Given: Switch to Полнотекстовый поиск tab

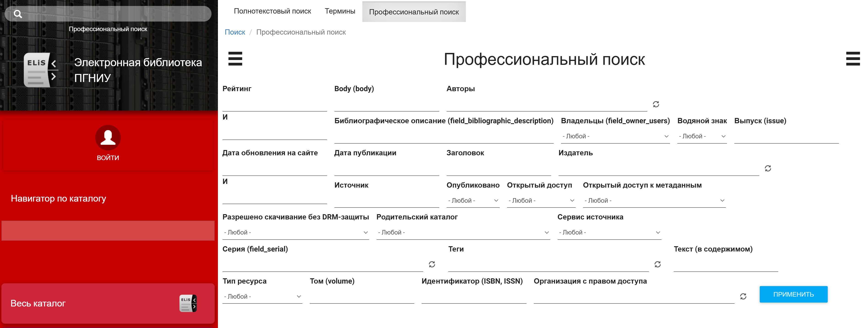Looking at the screenshot, I should click(272, 11).
